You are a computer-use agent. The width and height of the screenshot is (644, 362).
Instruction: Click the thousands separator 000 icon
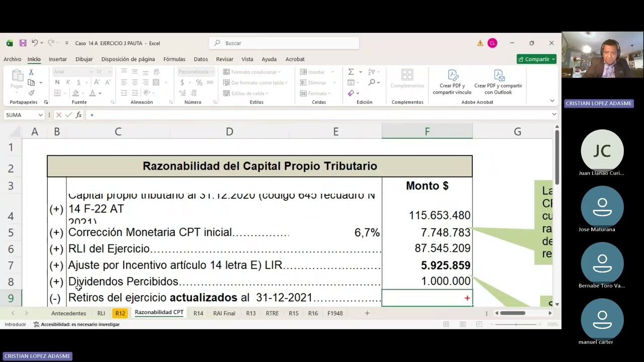209,82
